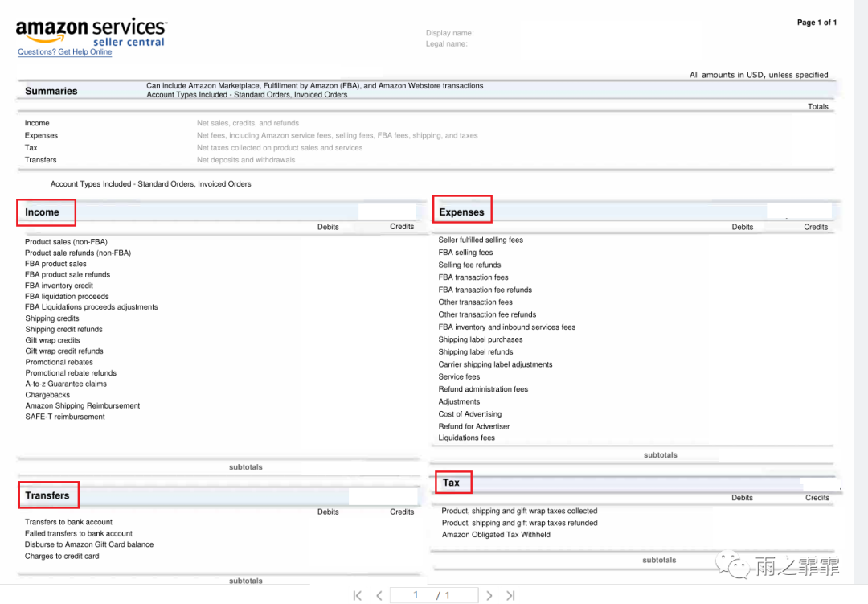The width and height of the screenshot is (868, 604).
Task: Select 'Transfers to bank account' line
Action: (x=68, y=522)
